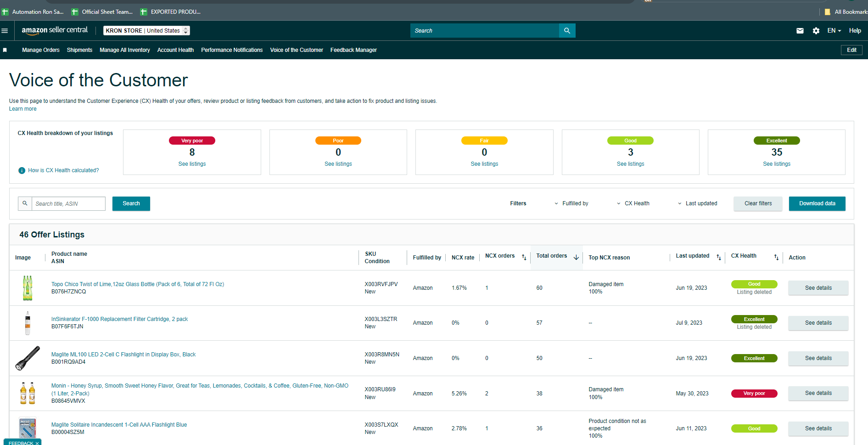The width and height of the screenshot is (868, 445).
Task: Close the Feedback tab at bottom
Action: click(x=37, y=443)
